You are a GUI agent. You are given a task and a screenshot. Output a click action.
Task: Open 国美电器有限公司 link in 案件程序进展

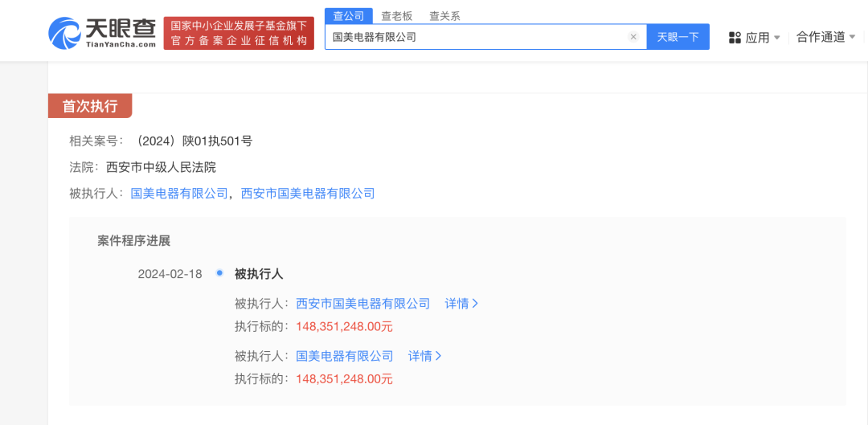coord(345,356)
